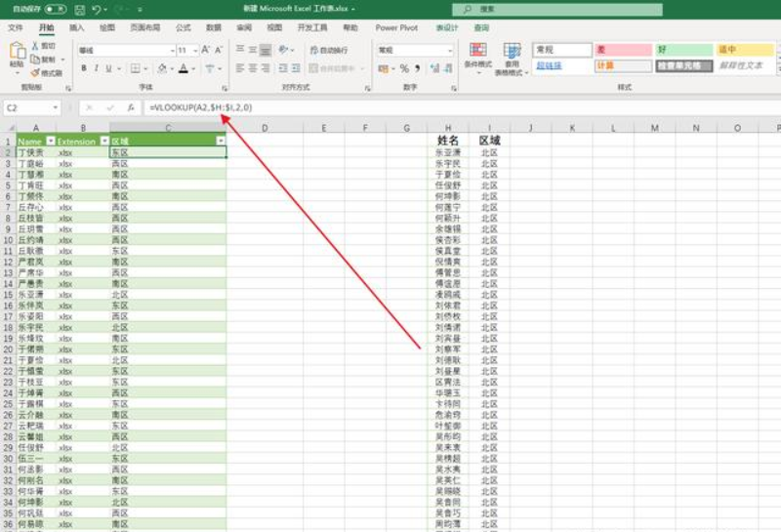The width and height of the screenshot is (782, 532).
Task: Click the 姓名 header cell in H1
Action: tap(447, 141)
